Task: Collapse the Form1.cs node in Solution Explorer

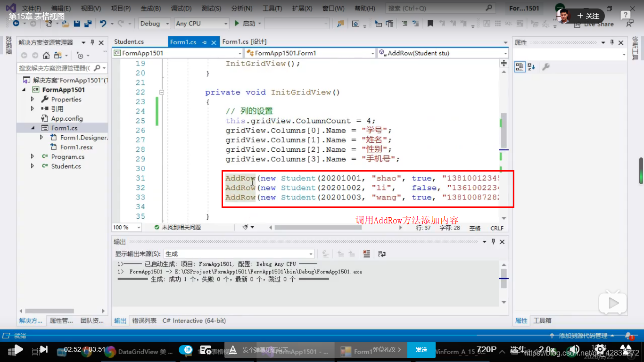Action: 33,128
